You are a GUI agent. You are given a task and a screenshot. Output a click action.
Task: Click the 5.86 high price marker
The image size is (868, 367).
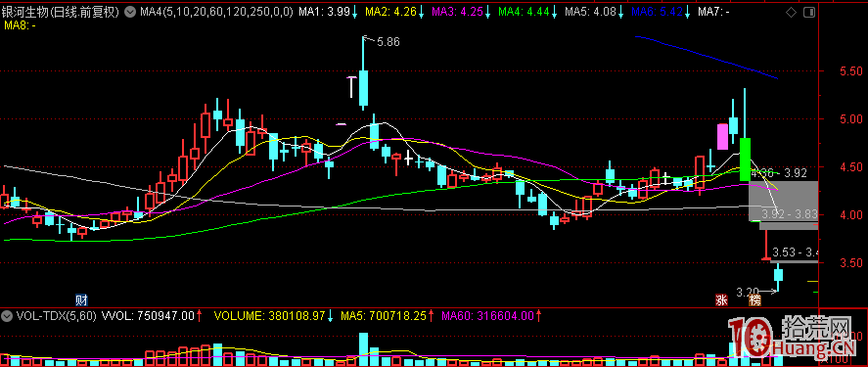click(x=388, y=41)
